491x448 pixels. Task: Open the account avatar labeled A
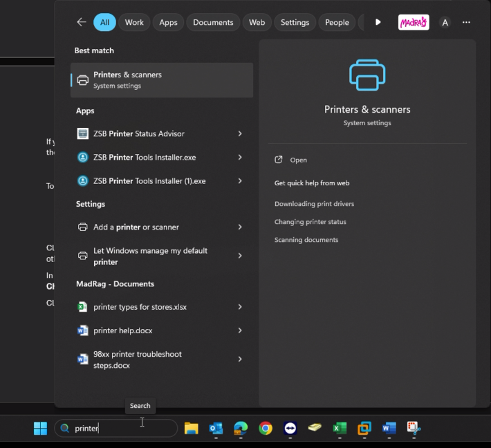pos(445,23)
